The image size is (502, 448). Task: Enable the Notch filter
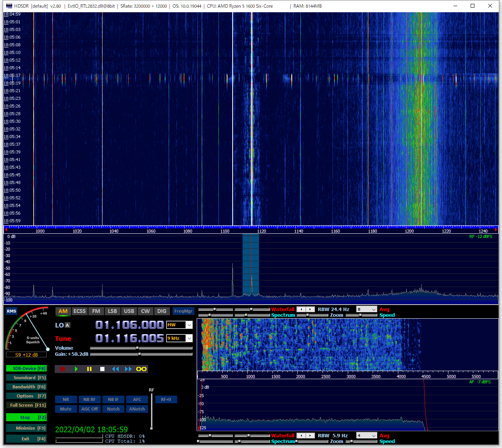[x=113, y=409]
